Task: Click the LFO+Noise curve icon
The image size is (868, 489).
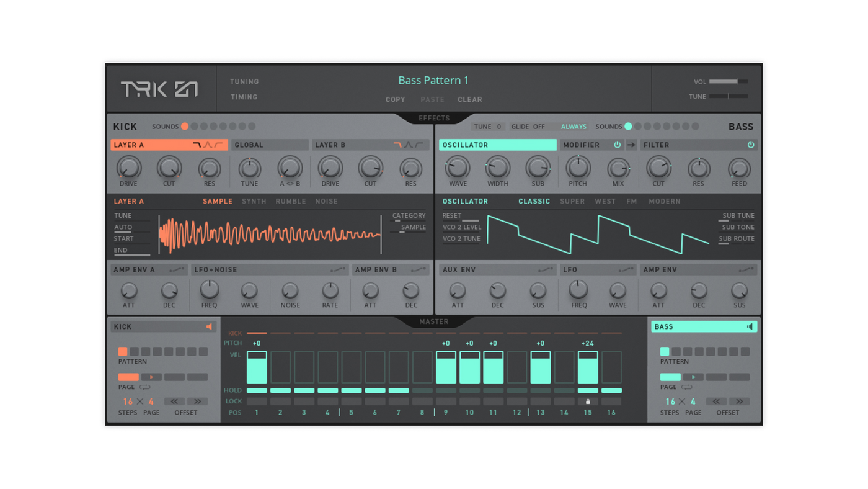Action: (338, 270)
